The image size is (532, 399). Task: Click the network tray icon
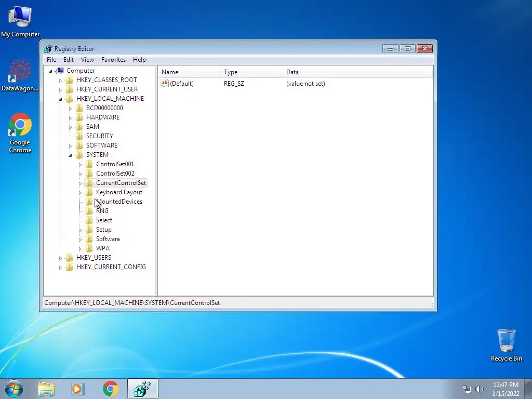(467, 389)
